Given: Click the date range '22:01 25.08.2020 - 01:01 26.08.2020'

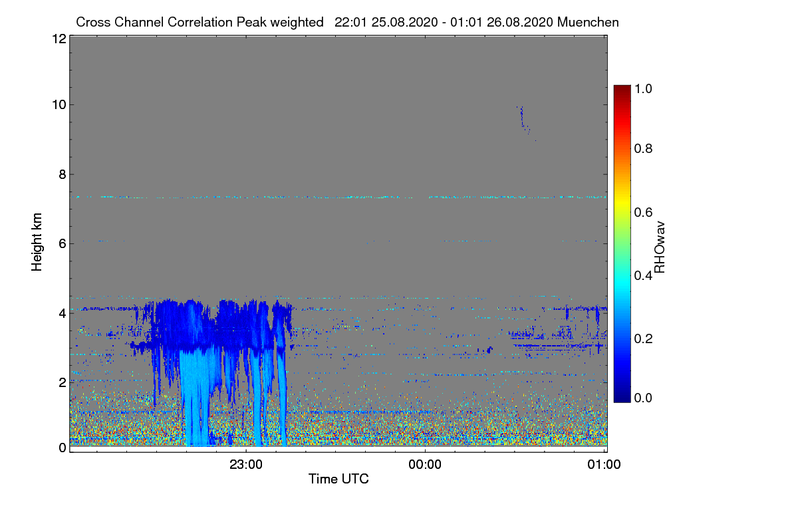Looking at the screenshot, I should coord(444,22).
